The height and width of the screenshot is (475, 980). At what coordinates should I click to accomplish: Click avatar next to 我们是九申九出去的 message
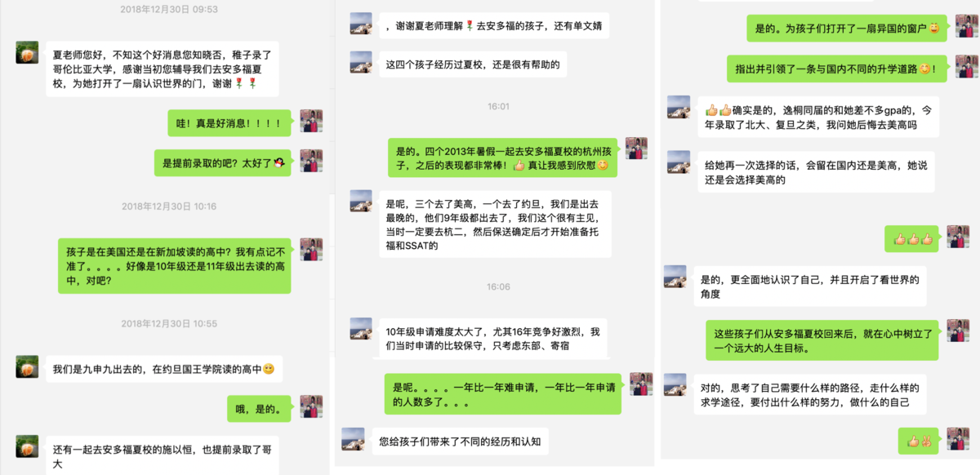(27, 366)
